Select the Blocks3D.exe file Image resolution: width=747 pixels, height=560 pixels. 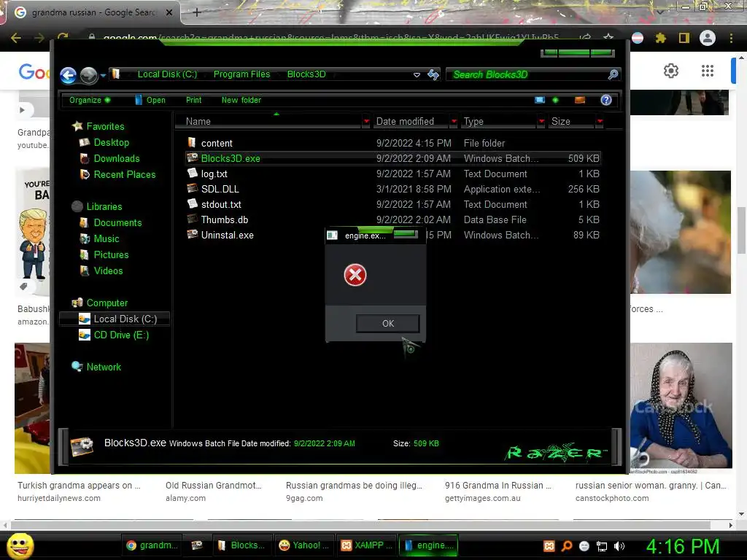(393, 158)
